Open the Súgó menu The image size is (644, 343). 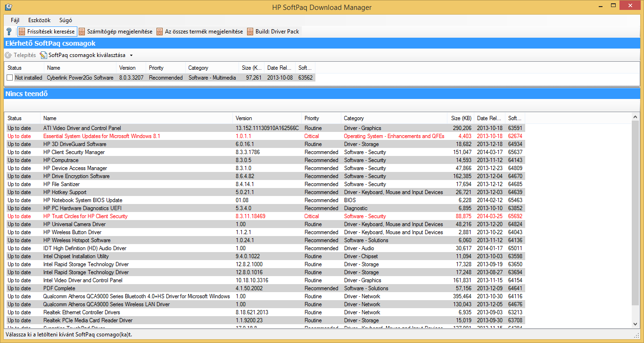tap(66, 20)
